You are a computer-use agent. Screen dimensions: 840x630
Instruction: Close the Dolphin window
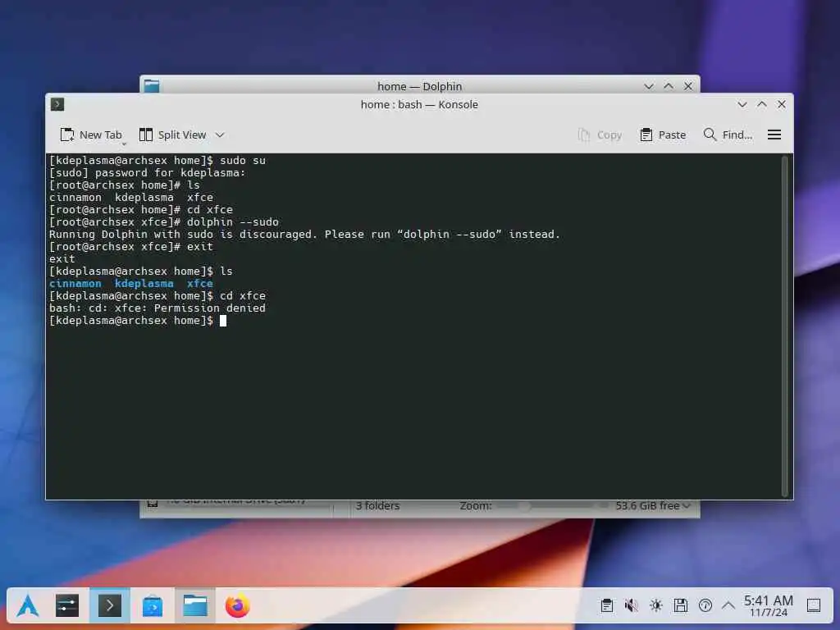click(x=688, y=86)
